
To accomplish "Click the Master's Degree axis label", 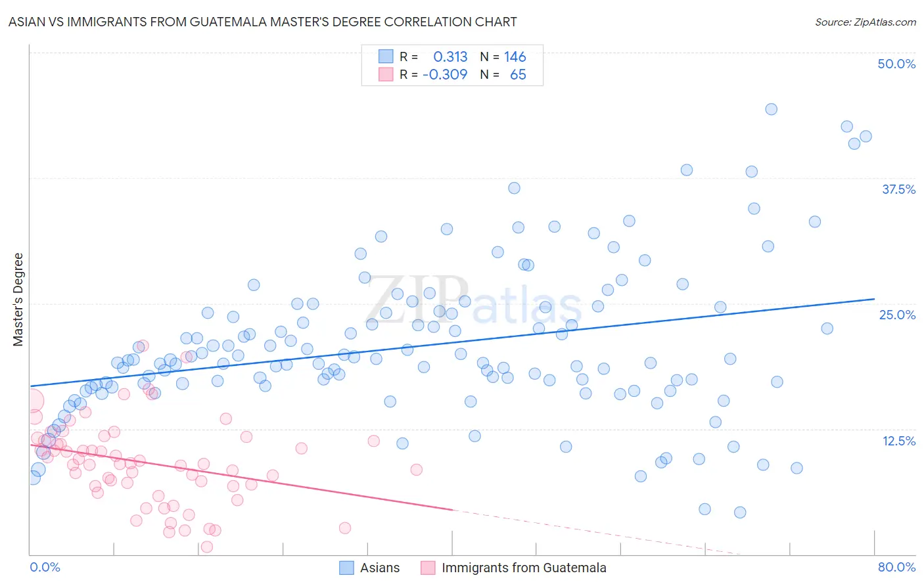I will [18, 300].
